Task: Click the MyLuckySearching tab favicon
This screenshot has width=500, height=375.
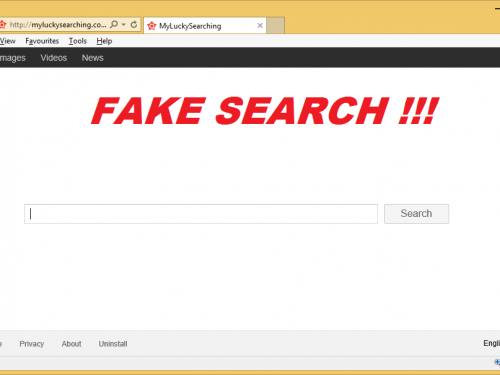Action: point(152,26)
